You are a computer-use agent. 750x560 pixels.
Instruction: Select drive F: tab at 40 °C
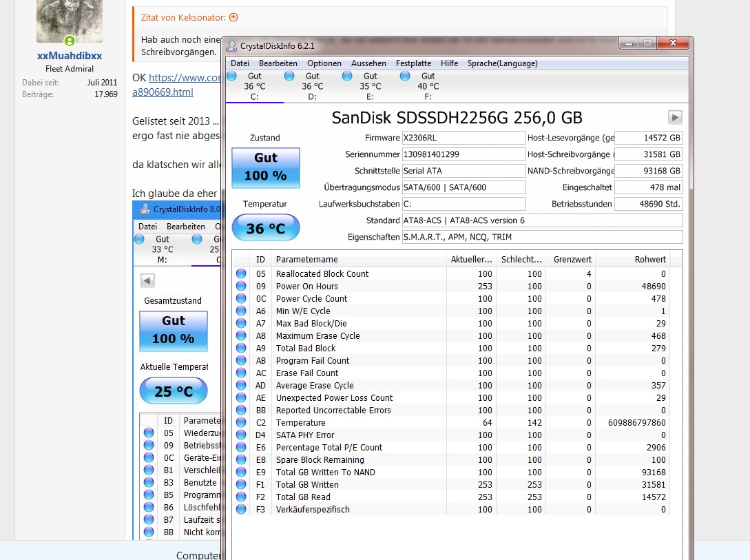[x=428, y=86]
